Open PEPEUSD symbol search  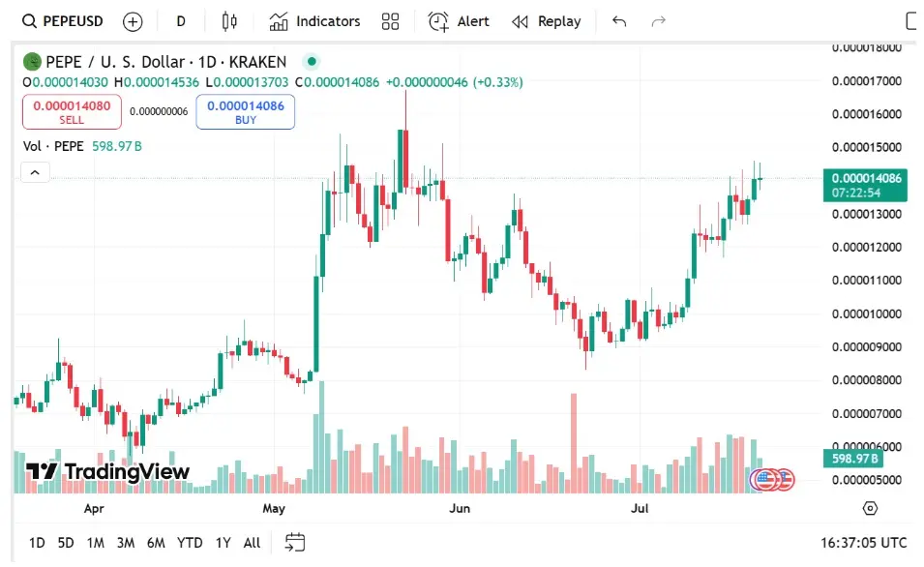point(63,22)
